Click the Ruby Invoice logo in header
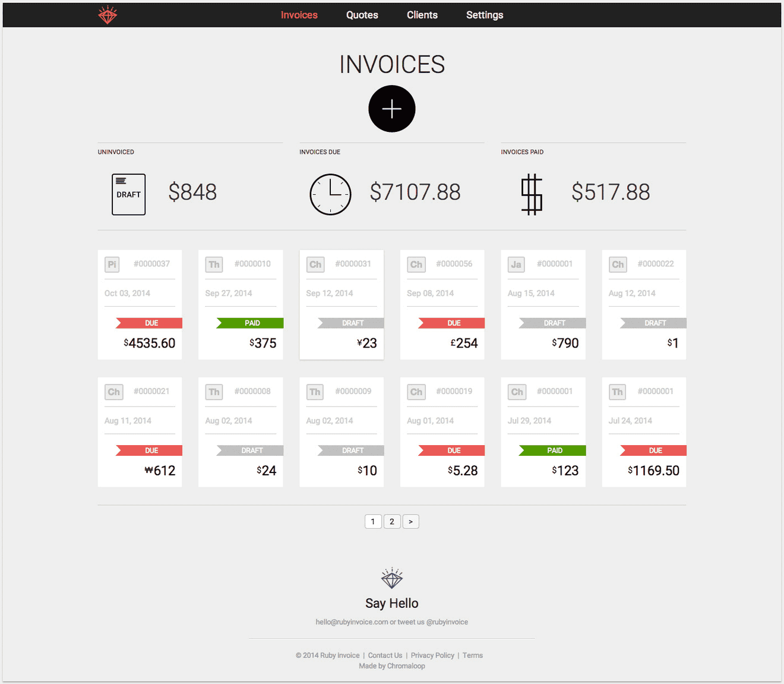This screenshot has height=684, width=784. click(108, 15)
